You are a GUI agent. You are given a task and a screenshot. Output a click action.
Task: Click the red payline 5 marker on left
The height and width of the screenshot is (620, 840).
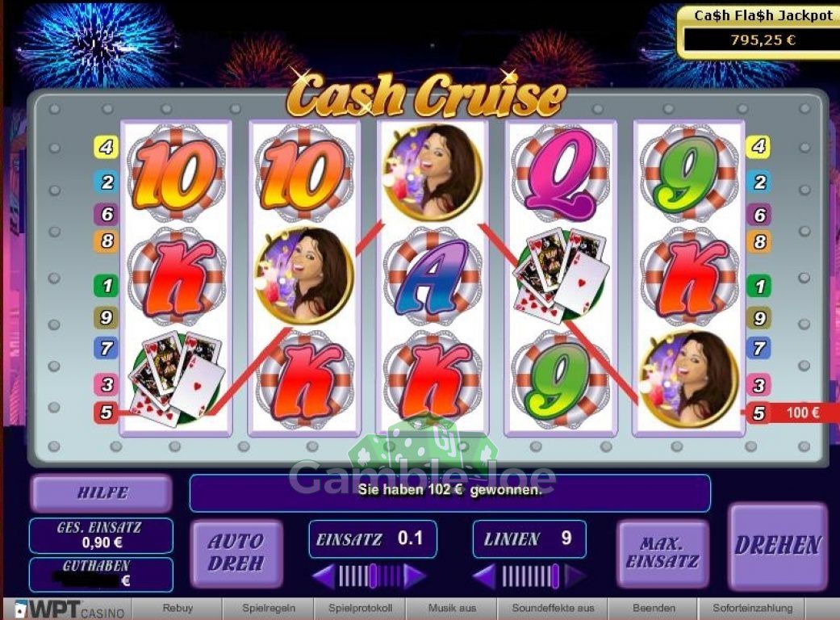[106, 412]
